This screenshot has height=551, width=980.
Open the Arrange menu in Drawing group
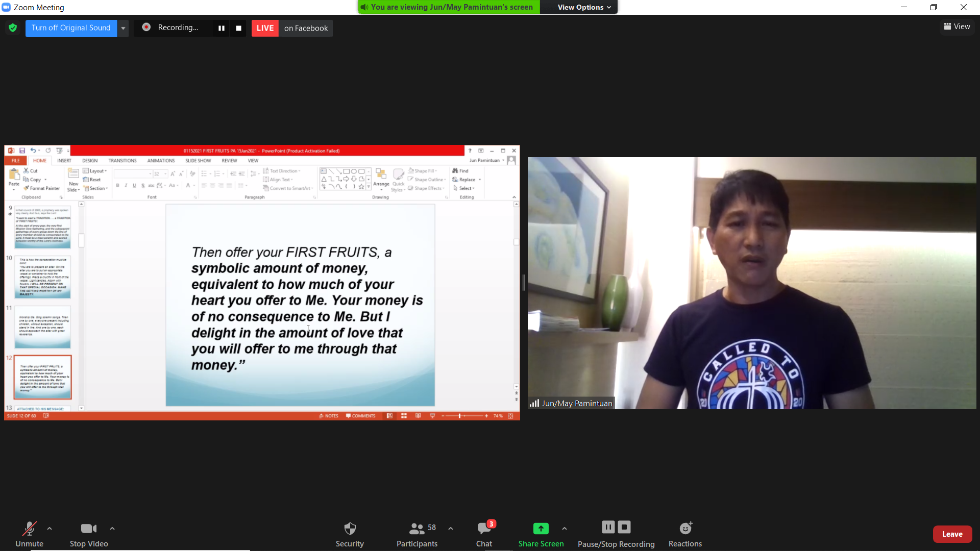[x=381, y=180]
